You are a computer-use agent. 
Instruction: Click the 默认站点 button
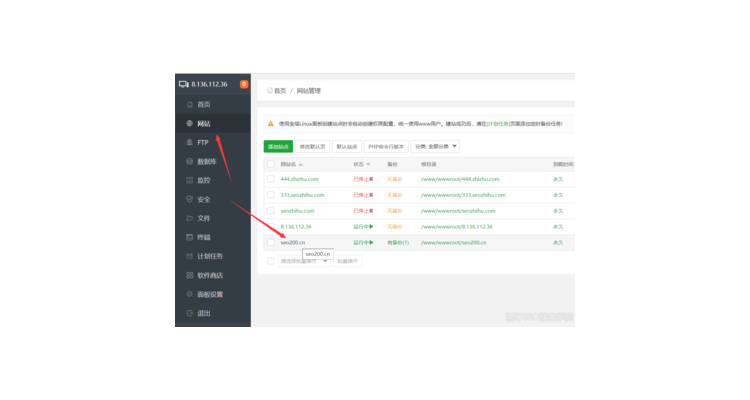coord(347,146)
